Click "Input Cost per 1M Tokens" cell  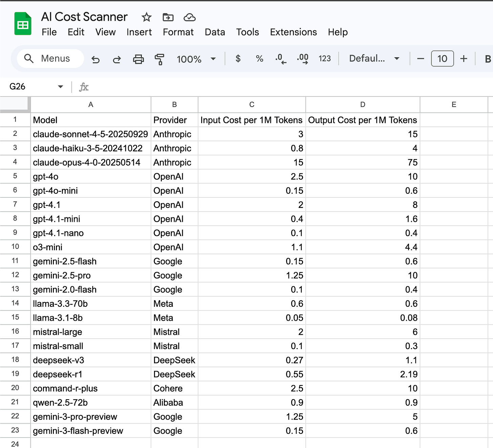[252, 120]
